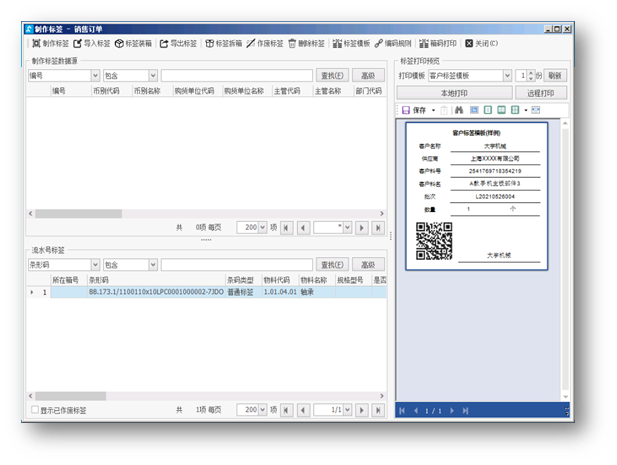
Task: Click upper grid horizontal scrollbar thumb
Action: coord(78,214)
